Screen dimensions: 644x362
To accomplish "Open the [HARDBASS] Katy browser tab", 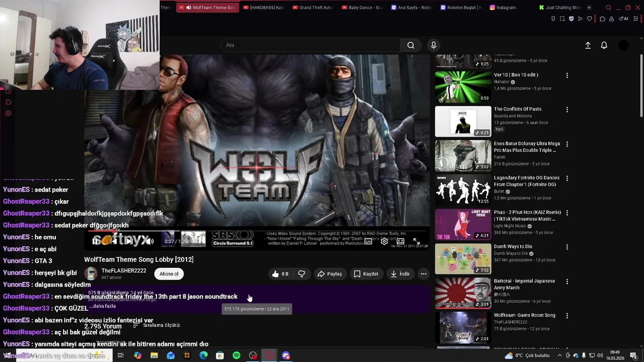I will 264,8.
